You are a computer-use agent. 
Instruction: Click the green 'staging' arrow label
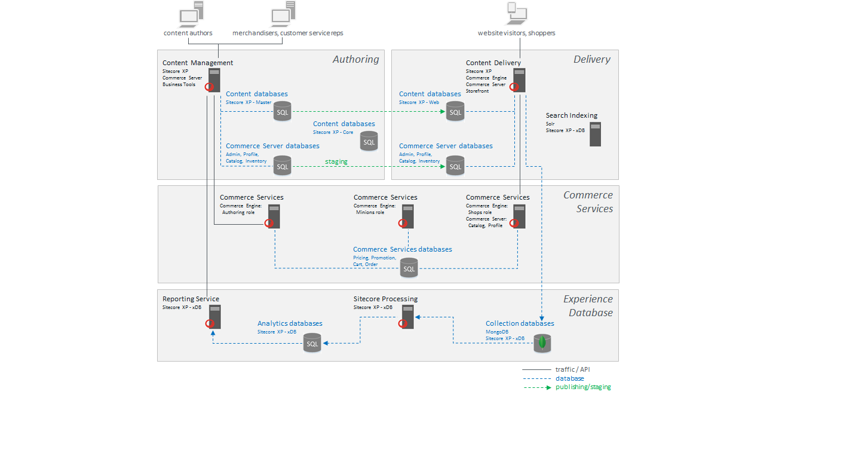336,161
